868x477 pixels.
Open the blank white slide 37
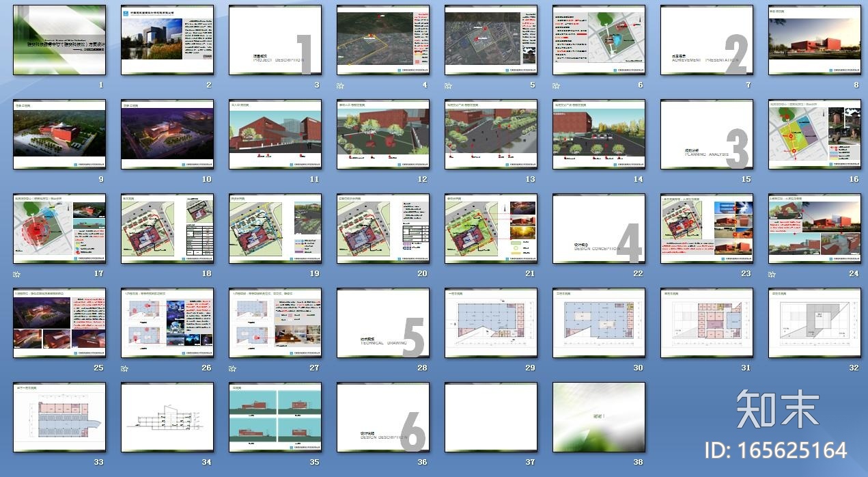[x=490, y=417]
